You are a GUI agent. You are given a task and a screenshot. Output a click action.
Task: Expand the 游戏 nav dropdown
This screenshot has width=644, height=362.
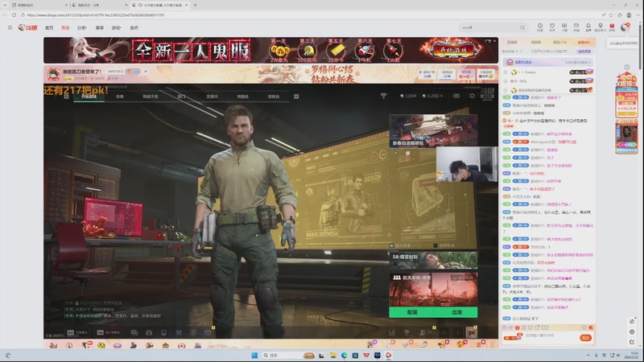click(x=116, y=28)
